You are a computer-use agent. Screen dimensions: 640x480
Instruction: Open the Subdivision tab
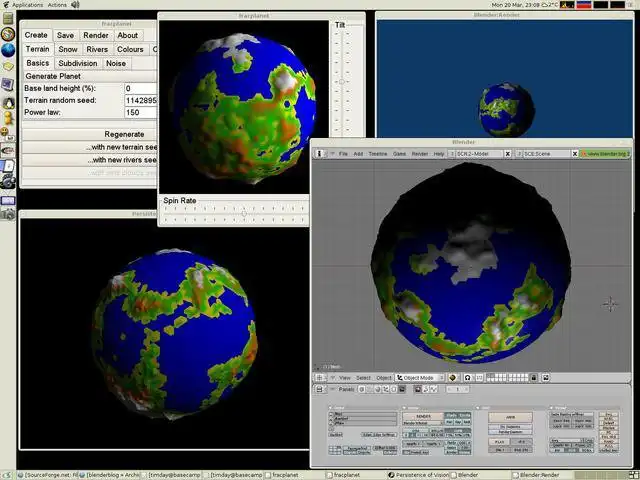point(78,63)
